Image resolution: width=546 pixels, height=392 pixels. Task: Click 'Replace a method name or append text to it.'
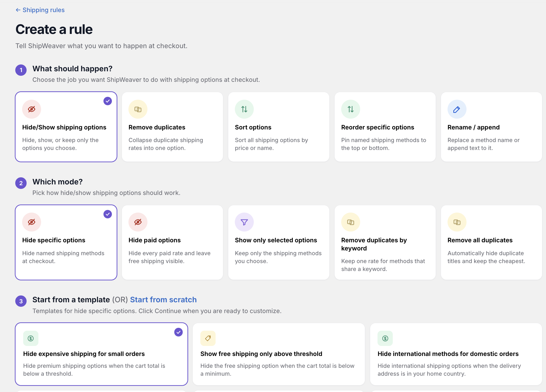[x=484, y=144]
